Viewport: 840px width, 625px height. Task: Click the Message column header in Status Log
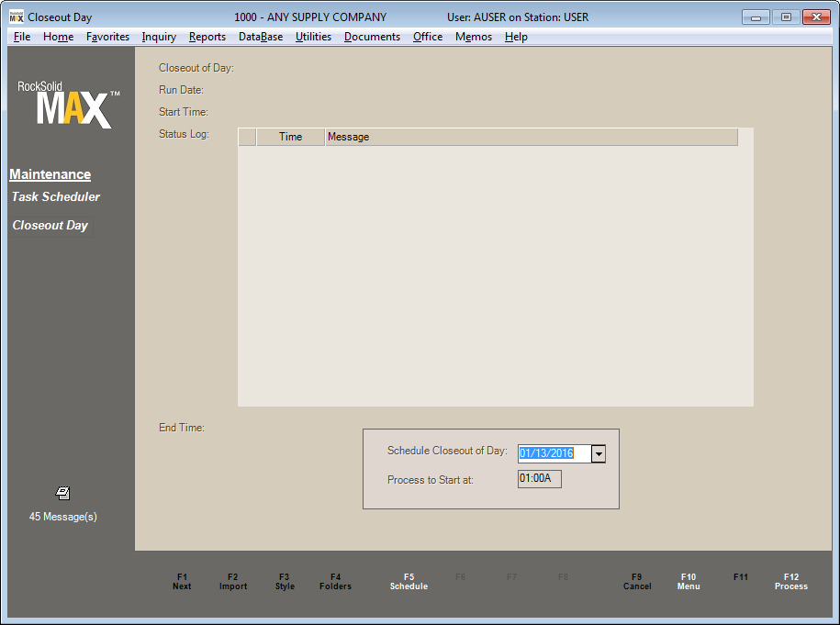[531, 137]
